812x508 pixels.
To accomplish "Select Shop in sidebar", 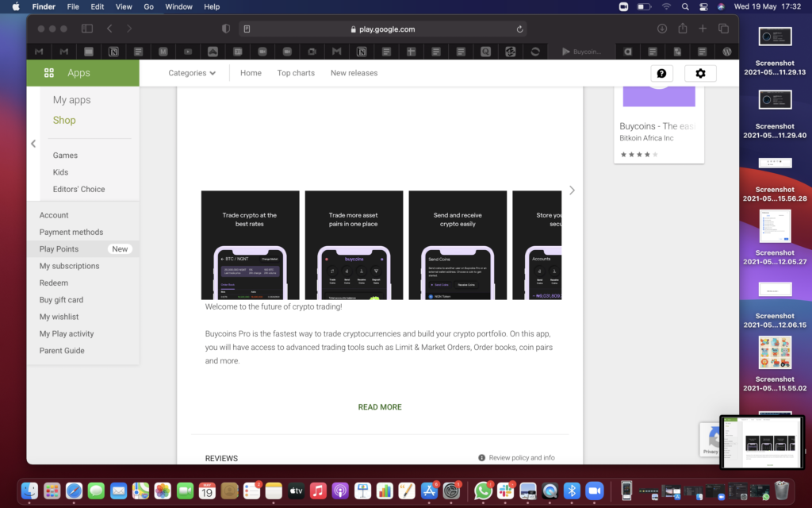I will tap(64, 120).
